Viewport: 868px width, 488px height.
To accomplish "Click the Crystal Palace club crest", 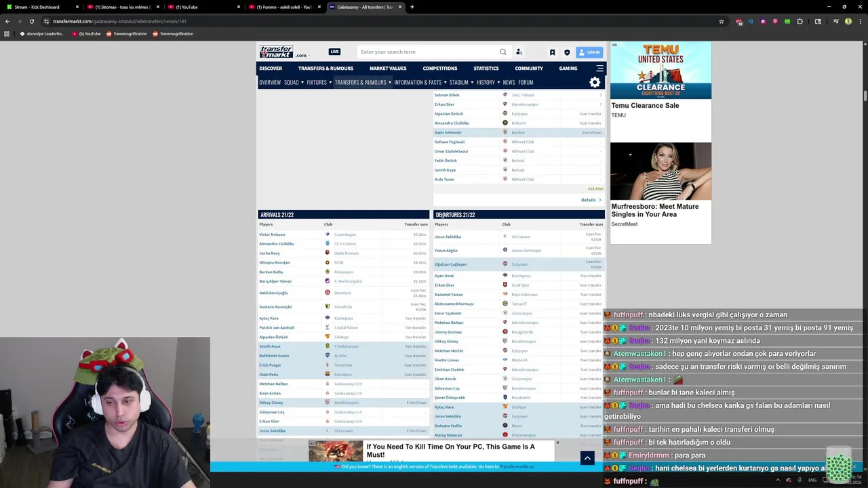I will click(328, 327).
